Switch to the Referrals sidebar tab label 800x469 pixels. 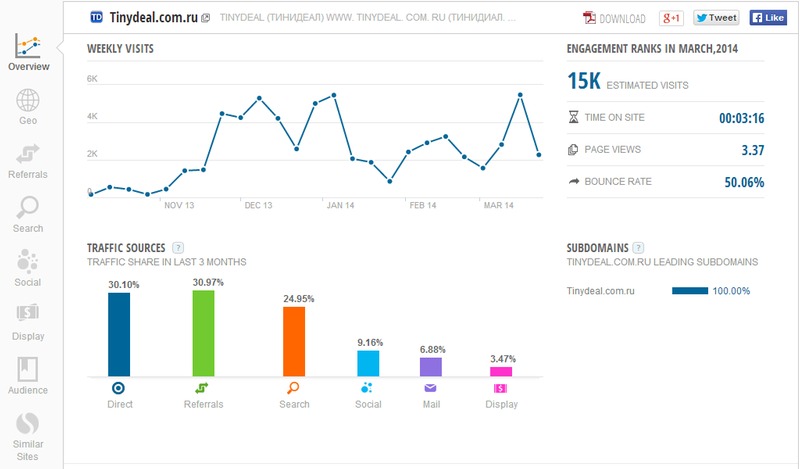(x=28, y=175)
